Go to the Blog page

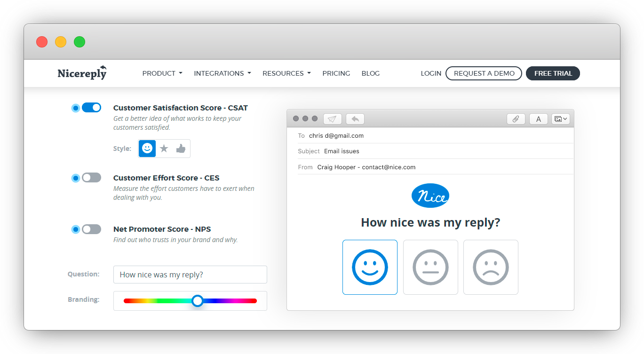click(x=370, y=73)
